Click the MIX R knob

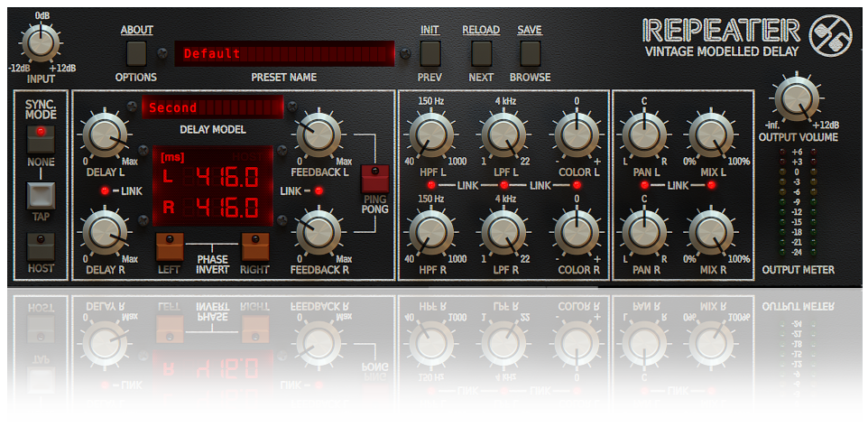point(711,232)
